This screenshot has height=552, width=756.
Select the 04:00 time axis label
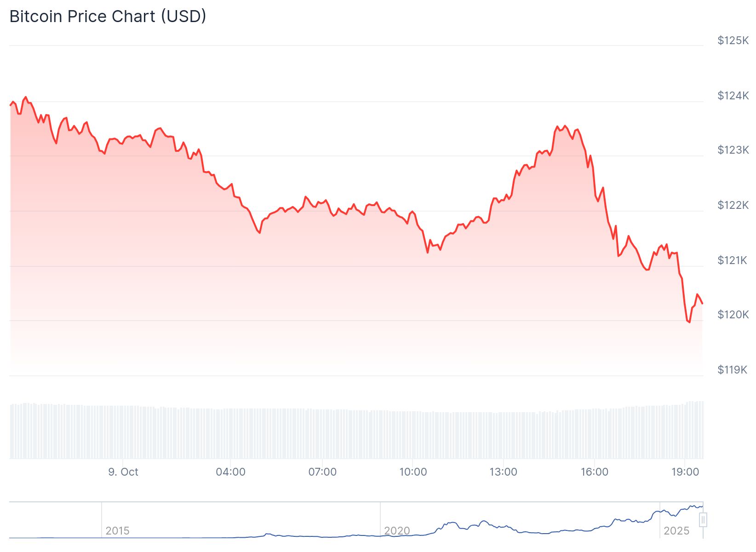point(230,472)
